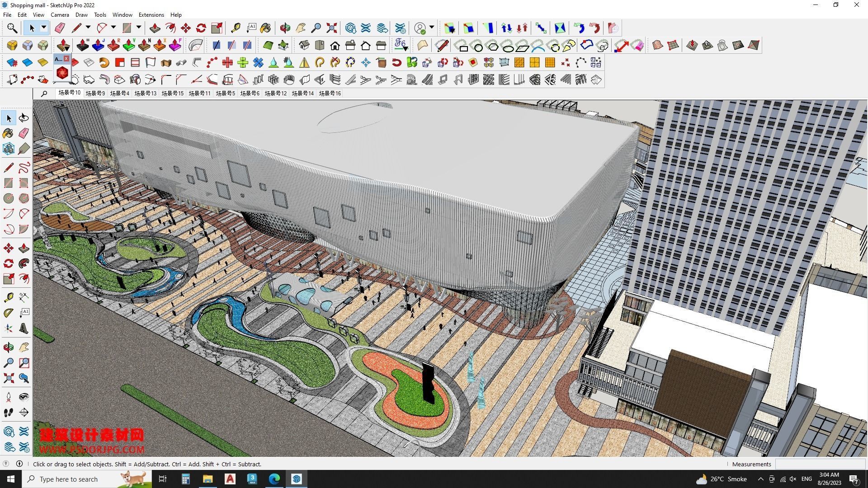Click the Measurements input box

tap(820, 464)
